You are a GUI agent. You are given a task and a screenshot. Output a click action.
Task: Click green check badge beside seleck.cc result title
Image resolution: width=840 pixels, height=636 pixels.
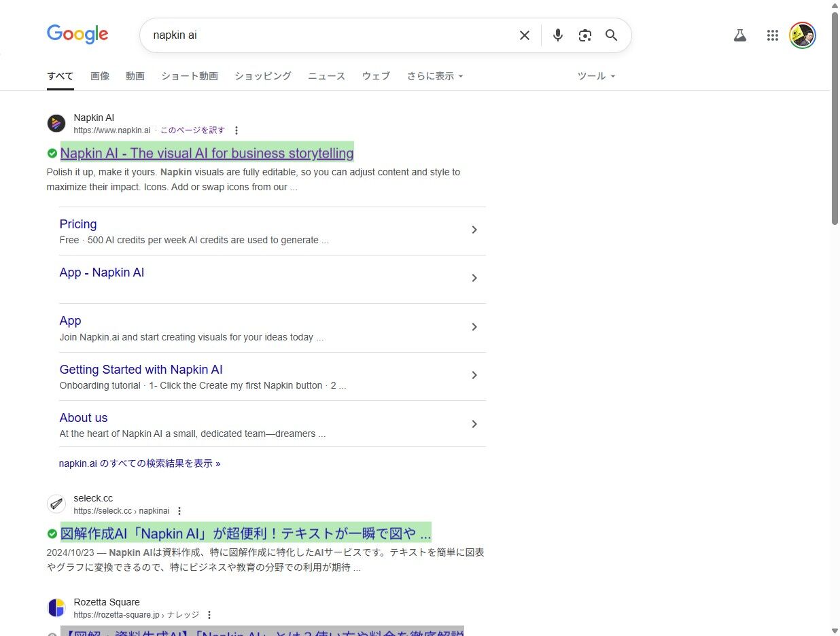[52, 533]
